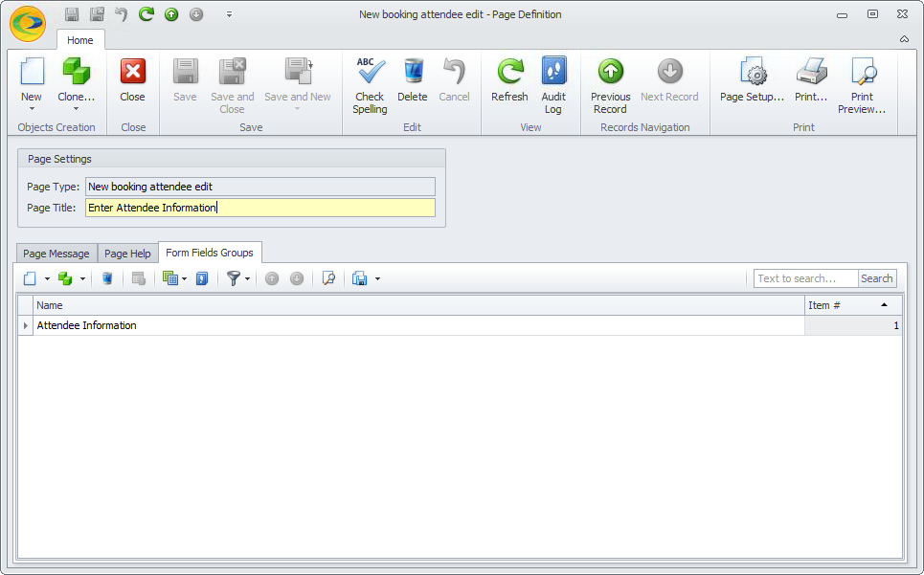This screenshot has height=575, width=924.
Task: Click green up arrow in quick access toolbar
Action: tap(171, 14)
